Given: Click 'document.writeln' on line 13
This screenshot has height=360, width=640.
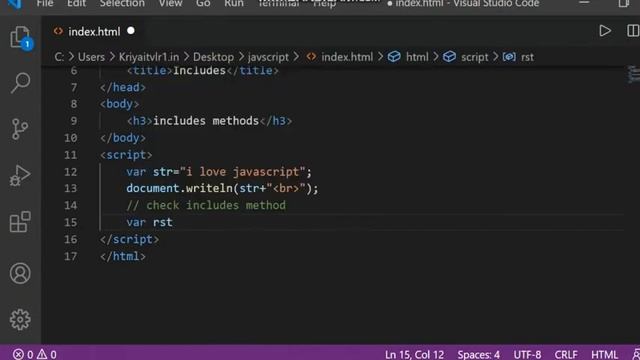Looking at the screenshot, I should click(x=179, y=188).
